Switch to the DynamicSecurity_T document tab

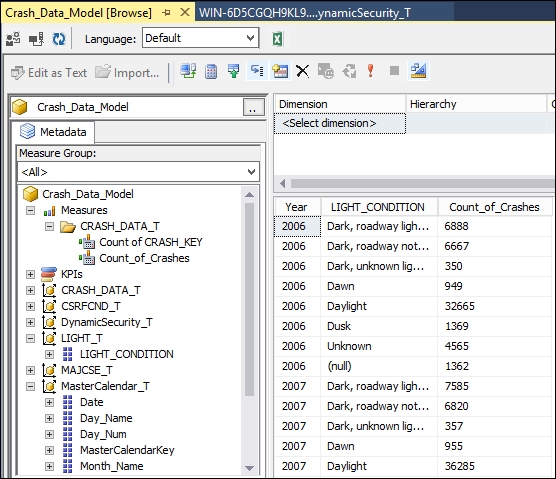[x=305, y=13]
